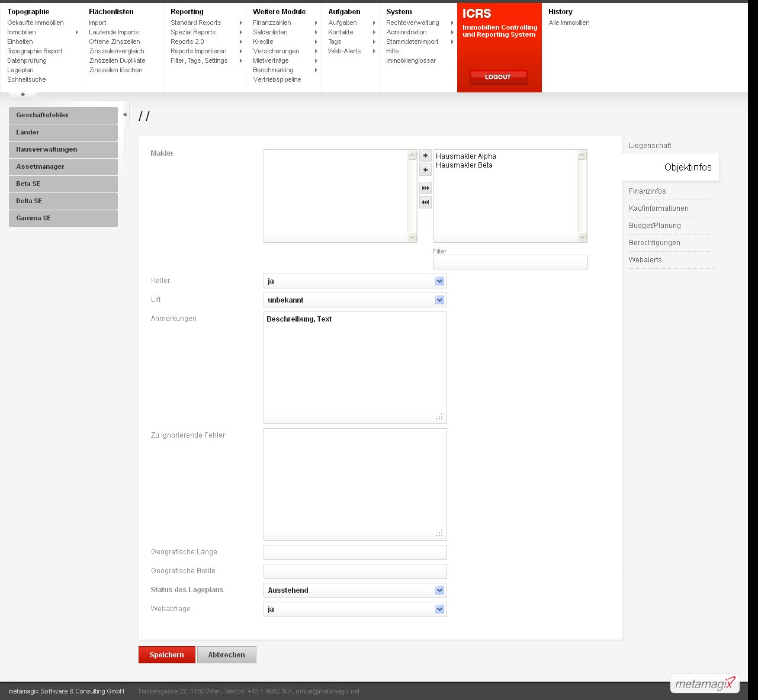
Task: Move selected Makler to the right list
Action: [425, 156]
